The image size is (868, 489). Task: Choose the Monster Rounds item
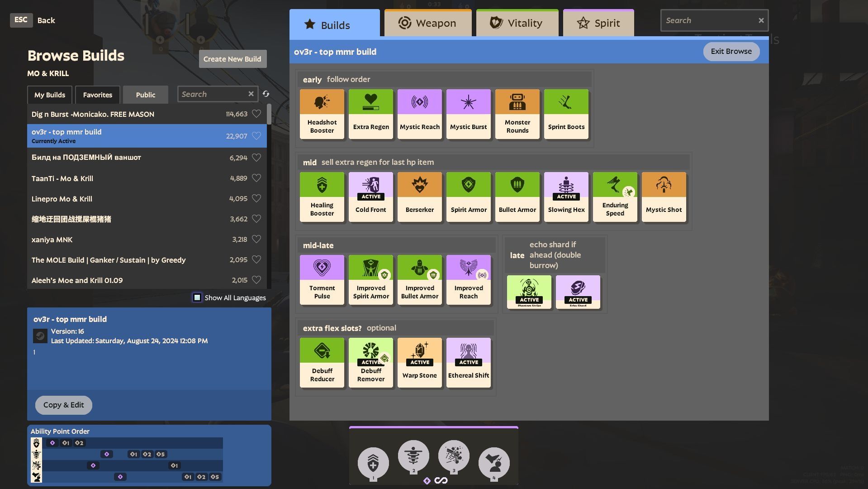point(517,114)
